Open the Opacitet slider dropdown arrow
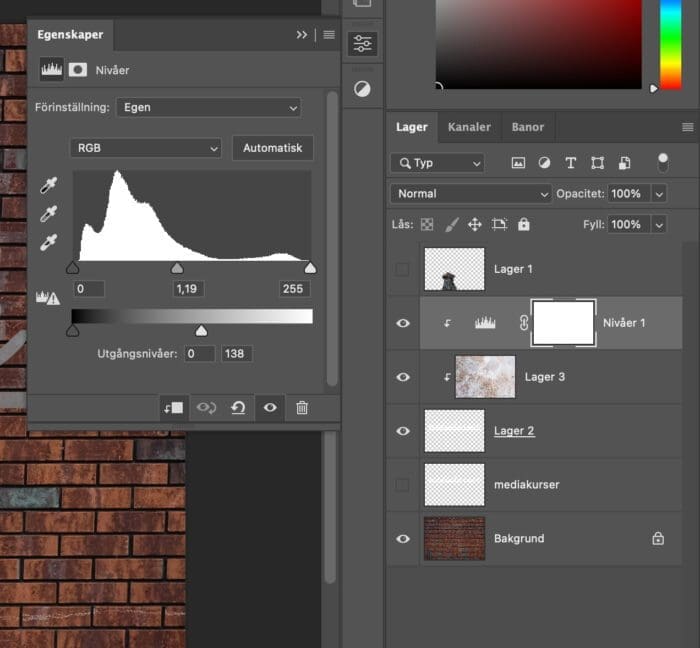The width and height of the screenshot is (700, 648). click(x=659, y=194)
